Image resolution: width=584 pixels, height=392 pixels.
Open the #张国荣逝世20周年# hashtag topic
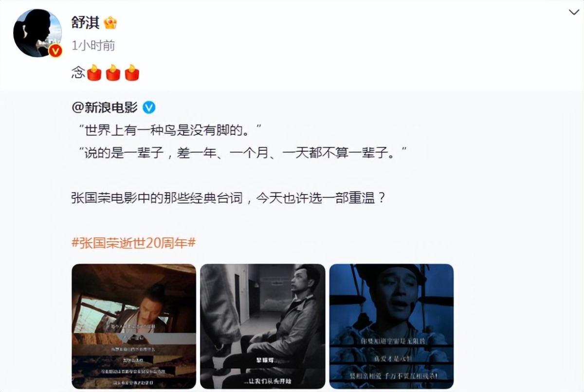tap(133, 243)
